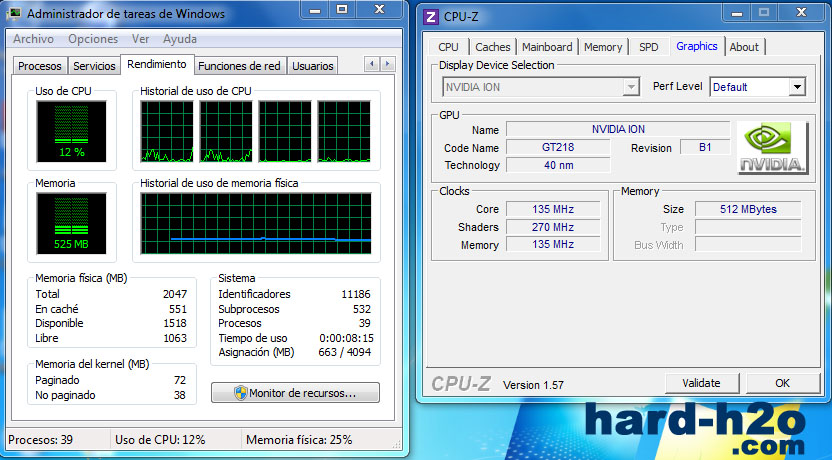Image resolution: width=832 pixels, height=460 pixels.
Task: Select the Graphics tab in CPU-Z
Action: [697, 46]
